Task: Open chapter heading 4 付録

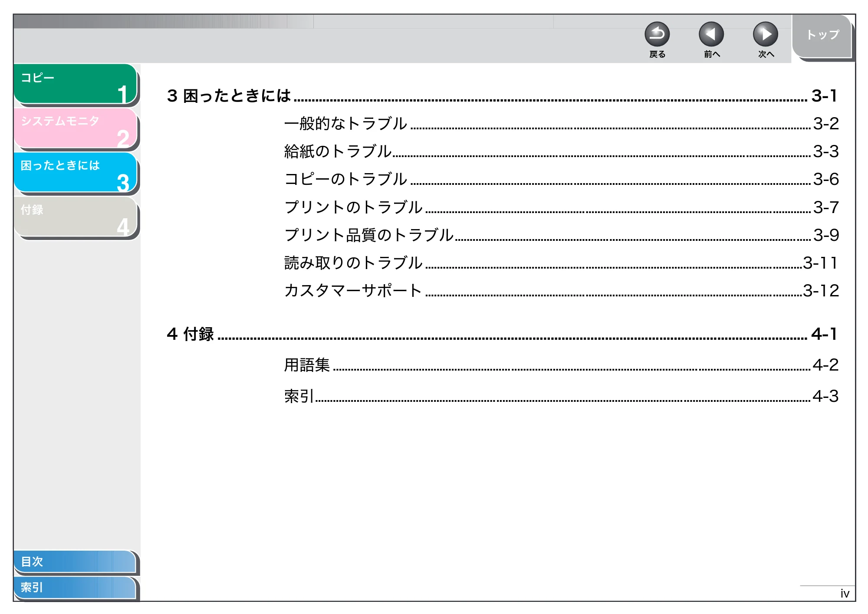Action: pos(502,334)
